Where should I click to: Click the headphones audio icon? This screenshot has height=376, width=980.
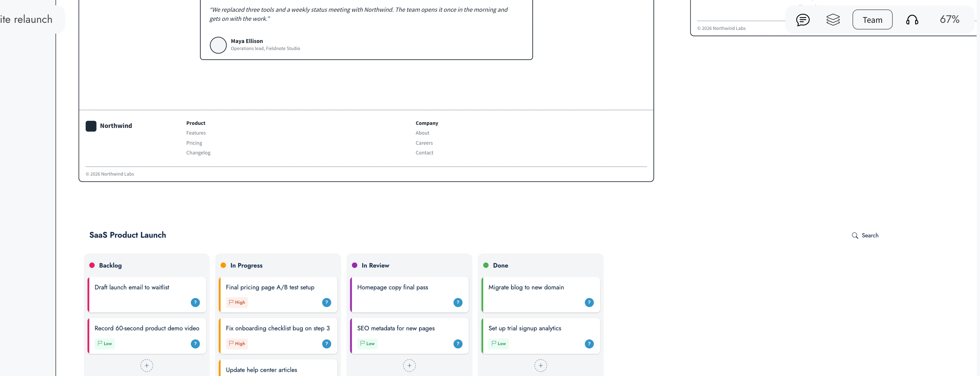(x=912, y=20)
